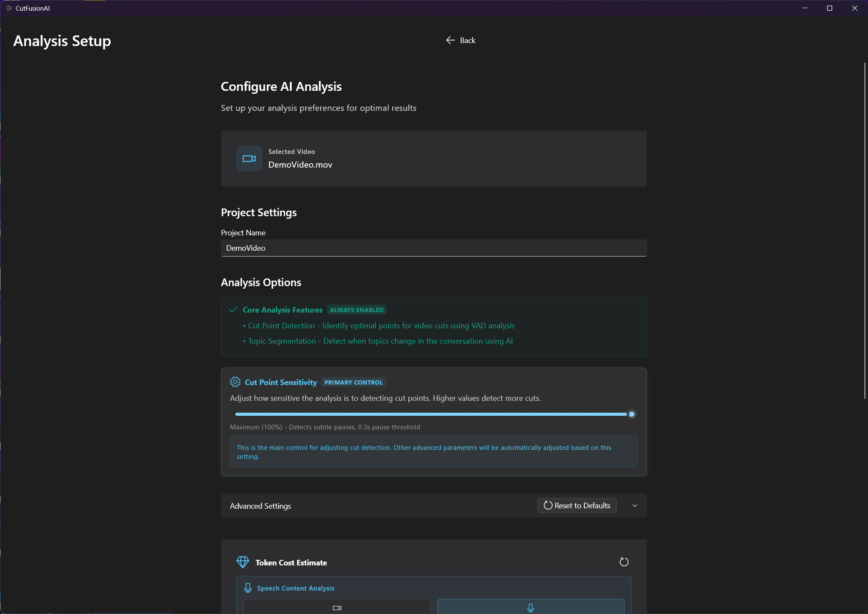Image resolution: width=868 pixels, height=614 pixels.
Task: Click the Cut Point Sensitivity gear icon
Action: point(235,382)
